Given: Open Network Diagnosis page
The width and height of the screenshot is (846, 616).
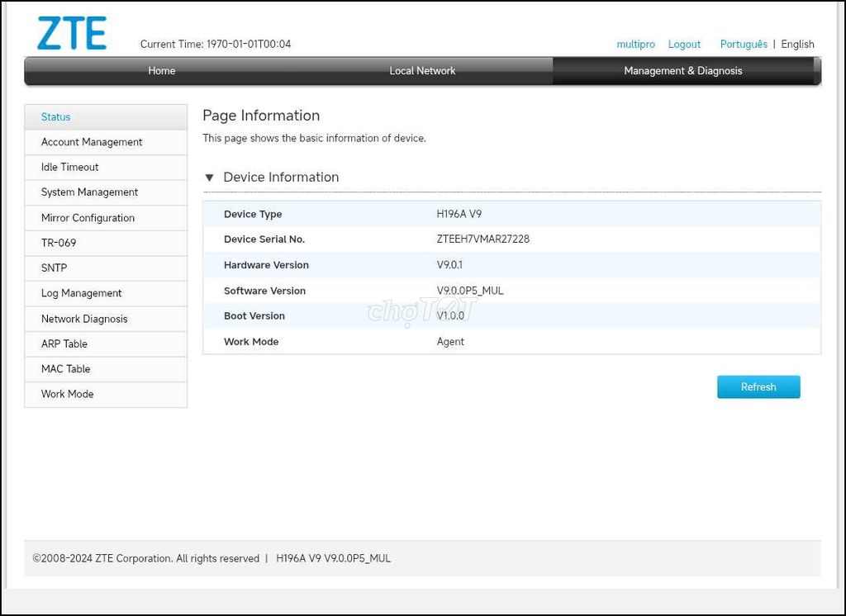Looking at the screenshot, I should [106, 319].
